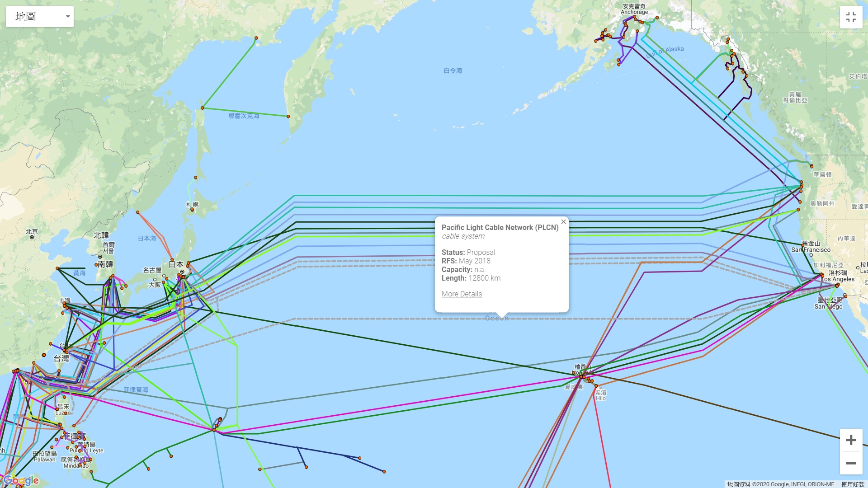Close the Pacific Light Cable Network popup

point(563,222)
